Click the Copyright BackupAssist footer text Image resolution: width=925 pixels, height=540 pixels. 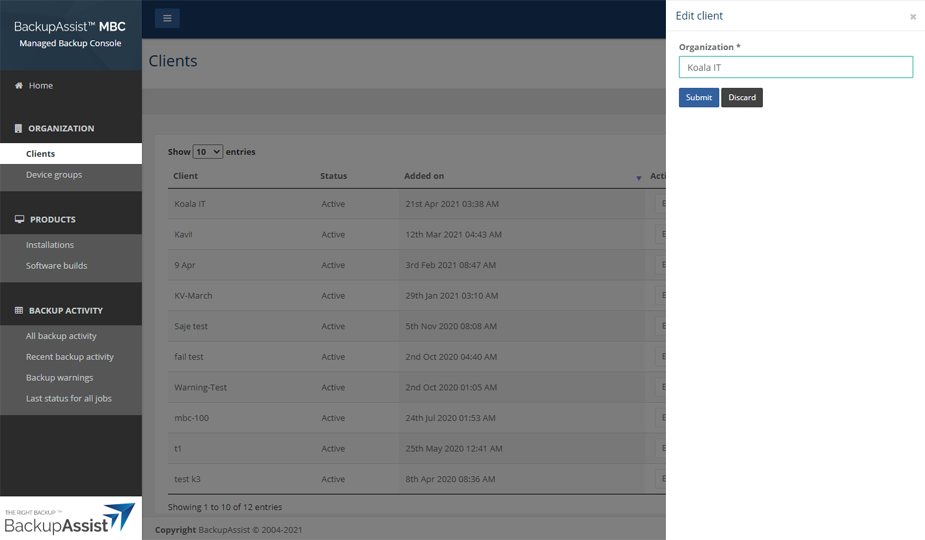point(228,530)
